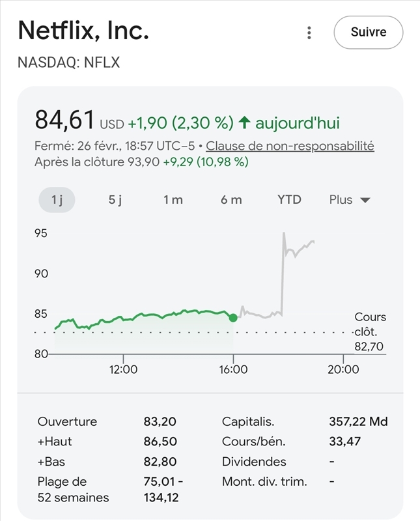
Task: Click the Netflix, Inc. title
Action: (x=83, y=31)
